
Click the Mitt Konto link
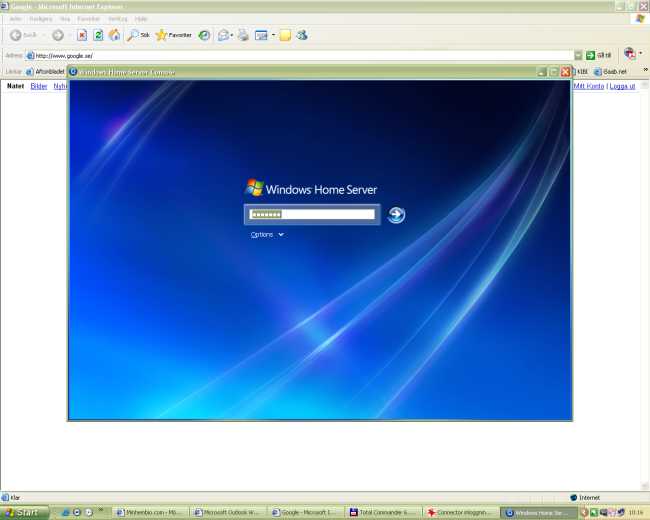click(x=589, y=86)
